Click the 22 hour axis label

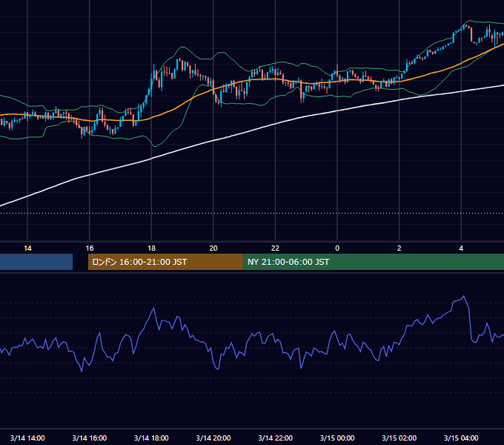click(275, 248)
